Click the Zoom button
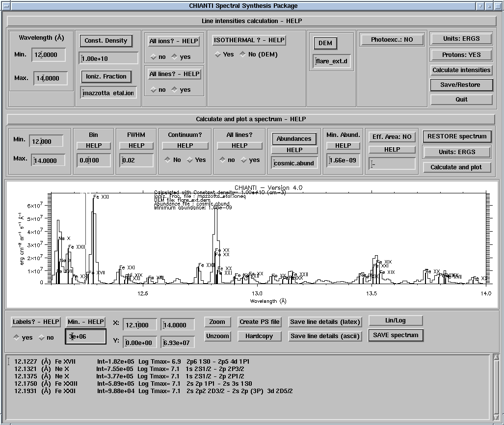This screenshot has width=504, height=425. 217,322
